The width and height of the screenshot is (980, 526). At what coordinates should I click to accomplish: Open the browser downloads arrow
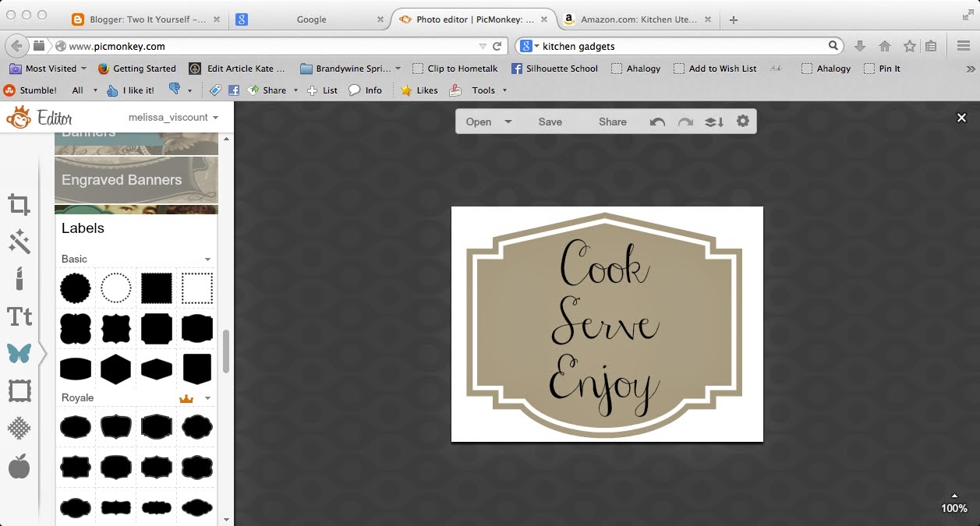[x=860, y=46]
